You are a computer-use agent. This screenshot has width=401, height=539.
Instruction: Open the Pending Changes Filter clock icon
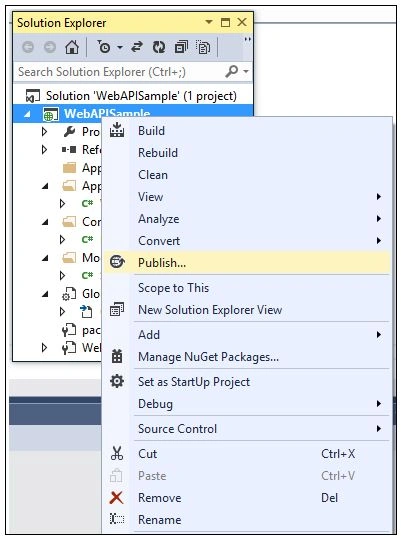click(104, 47)
